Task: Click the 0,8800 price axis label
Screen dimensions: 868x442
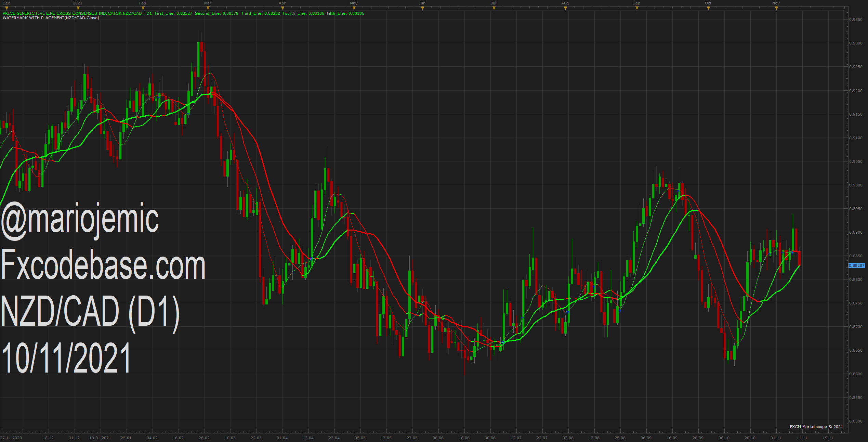Action: (856, 279)
